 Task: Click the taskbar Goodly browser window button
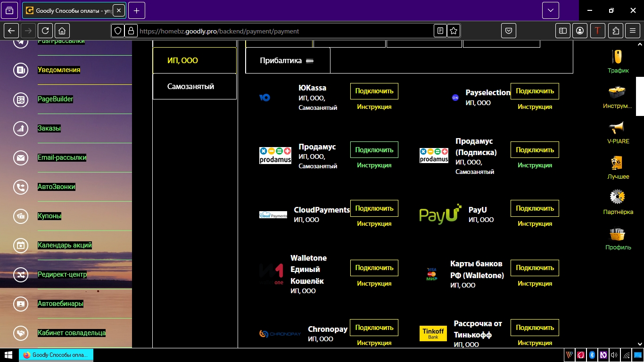[56, 355]
